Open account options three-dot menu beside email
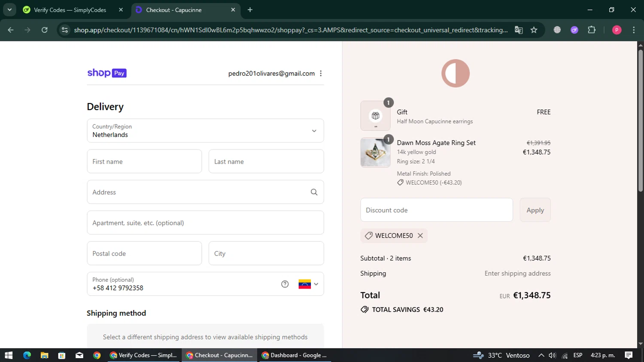The width and height of the screenshot is (644, 362). pos(321,73)
